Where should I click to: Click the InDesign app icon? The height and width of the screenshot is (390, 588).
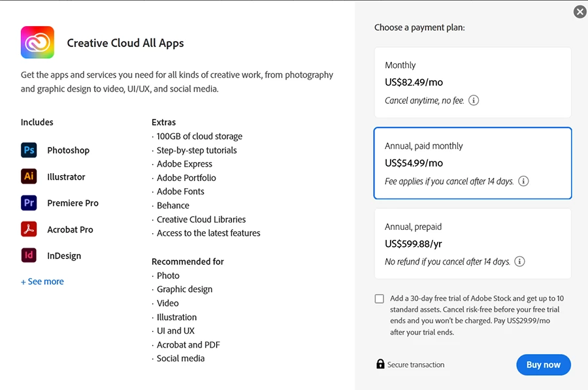[x=29, y=255]
